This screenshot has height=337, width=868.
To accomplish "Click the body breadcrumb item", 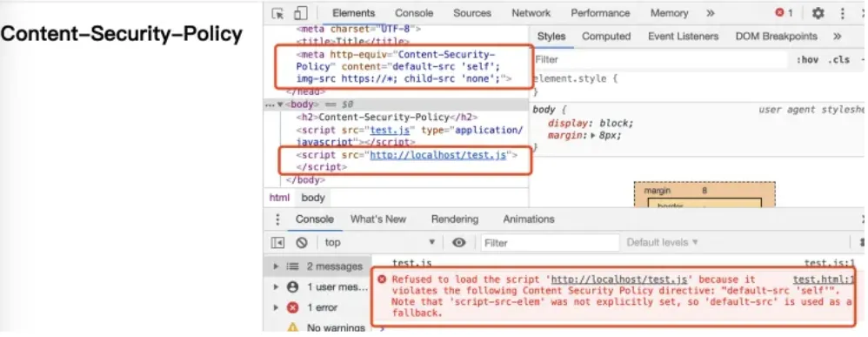I will (x=313, y=198).
